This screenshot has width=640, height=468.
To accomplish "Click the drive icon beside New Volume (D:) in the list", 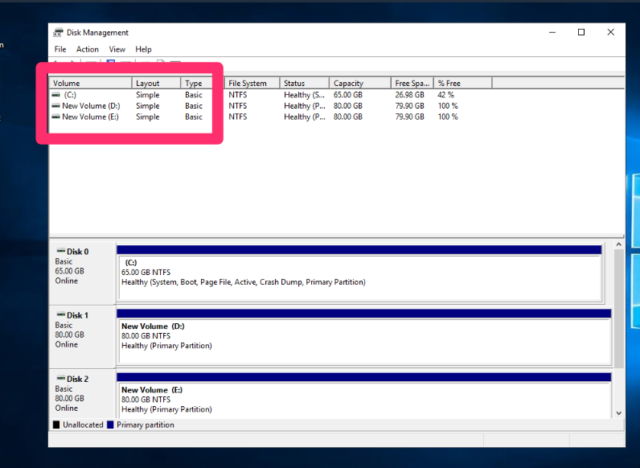I will click(x=56, y=106).
